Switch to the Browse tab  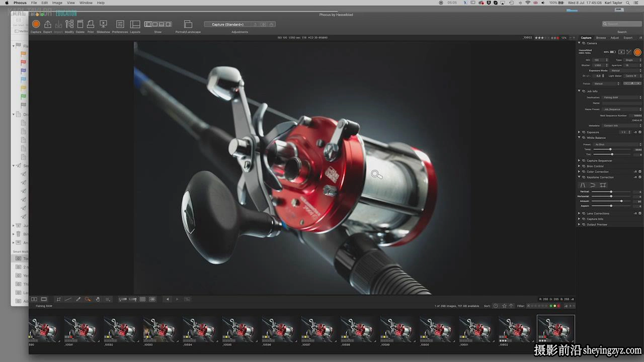[x=601, y=38]
